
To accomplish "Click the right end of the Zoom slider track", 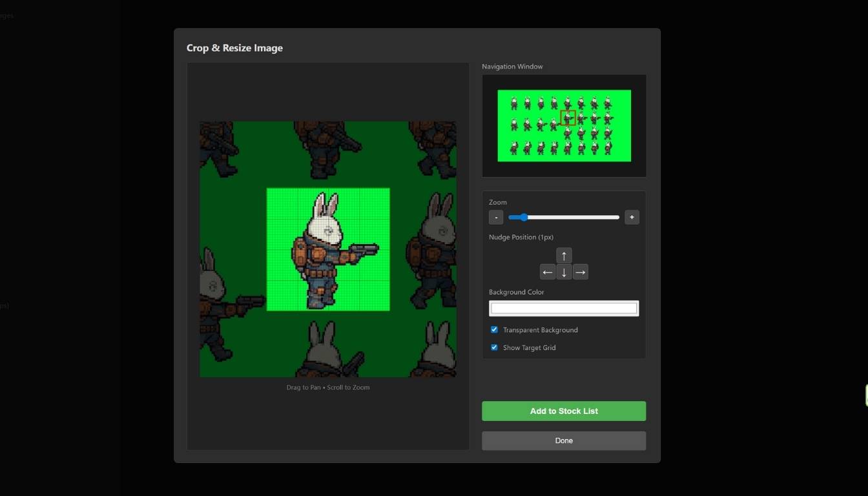I will (617, 218).
